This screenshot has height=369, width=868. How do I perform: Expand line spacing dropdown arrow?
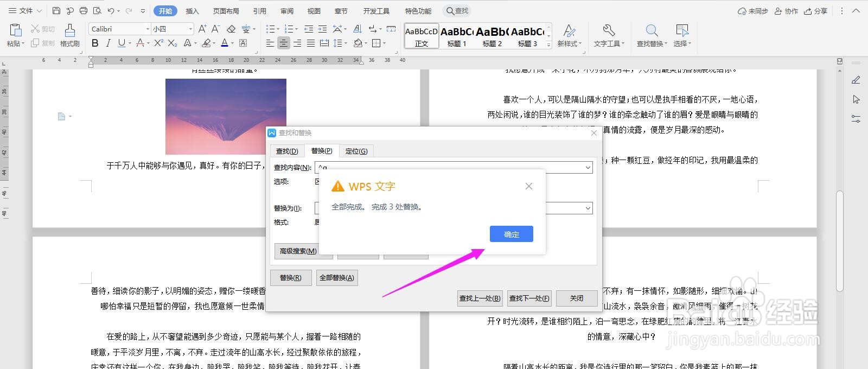coord(346,43)
